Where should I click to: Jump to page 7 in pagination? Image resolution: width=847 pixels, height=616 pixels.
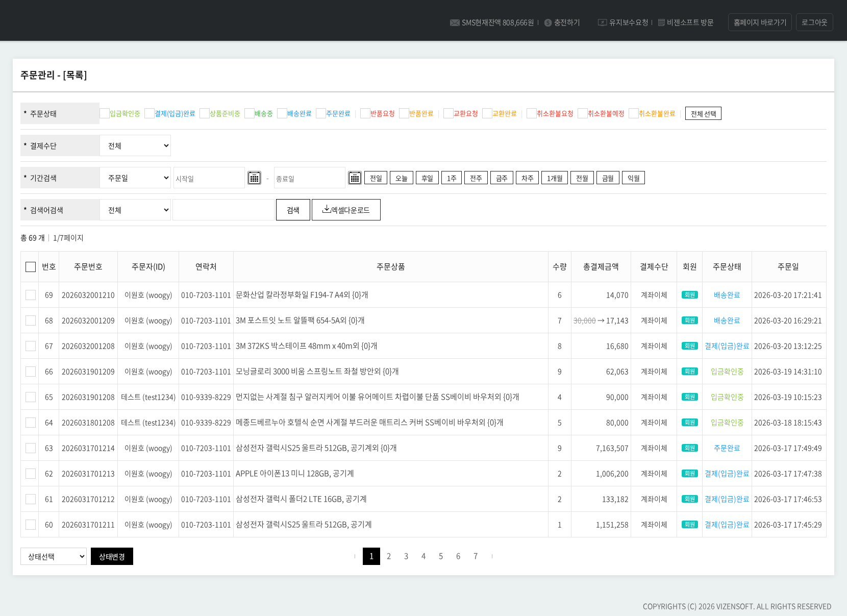[x=476, y=556]
